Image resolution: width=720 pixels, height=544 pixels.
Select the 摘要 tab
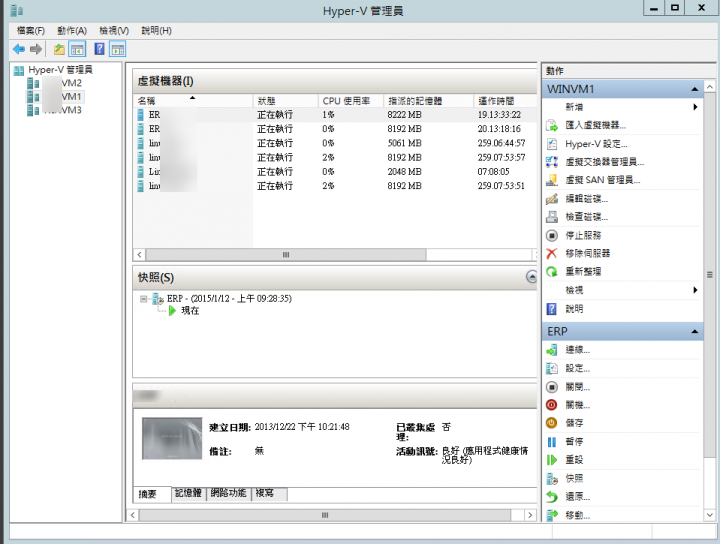[x=152, y=494]
